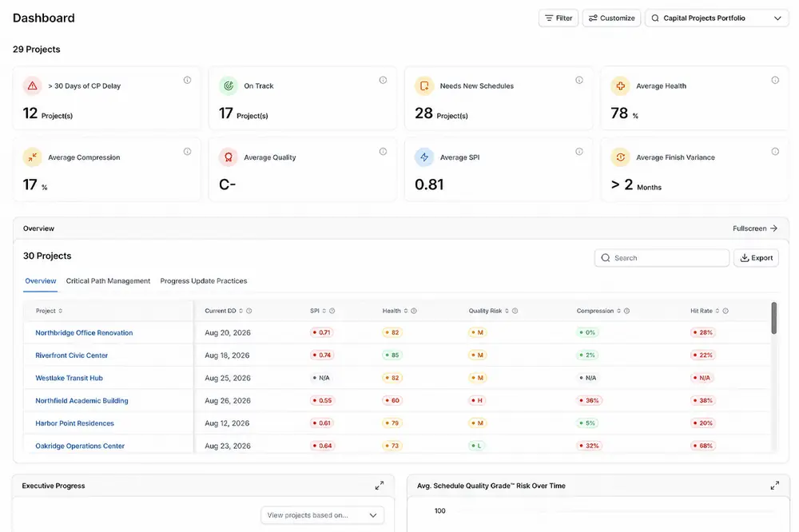This screenshot has width=799, height=532.
Task: Click the 85 Health badge
Action: coord(392,355)
